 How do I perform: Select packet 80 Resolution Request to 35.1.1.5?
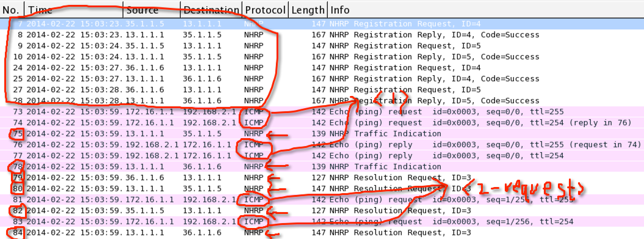(x=322, y=189)
